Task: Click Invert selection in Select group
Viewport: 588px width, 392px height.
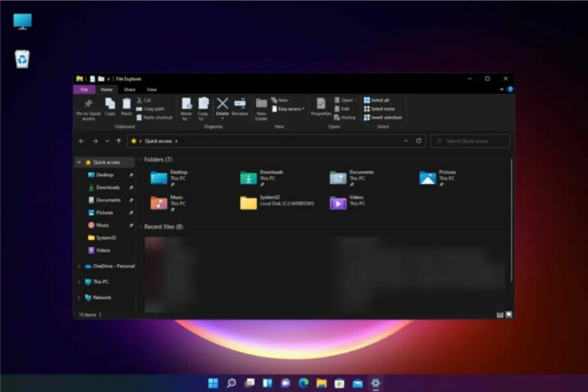Action: (x=383, y=118)
